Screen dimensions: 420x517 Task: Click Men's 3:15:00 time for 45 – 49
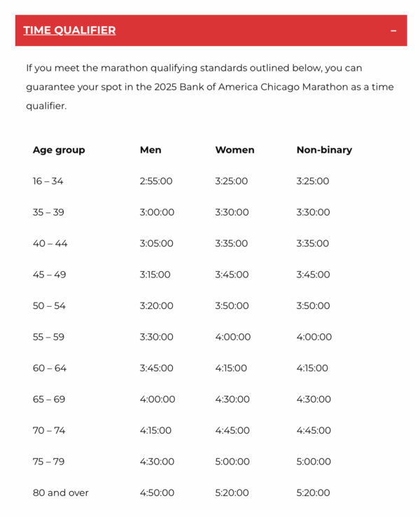[x=155, y=275]
